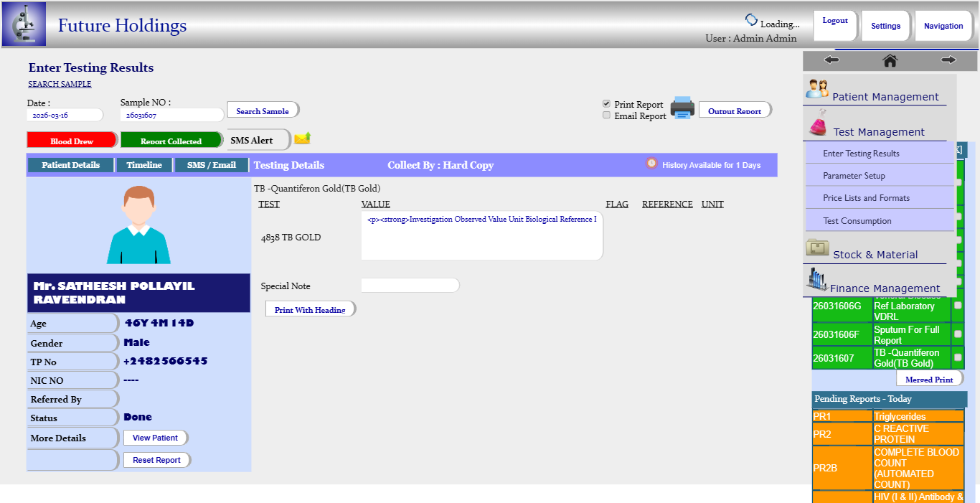980x503 pixels.
Task: Click the SMS envelope alert icon
Action: pos(302,138)
